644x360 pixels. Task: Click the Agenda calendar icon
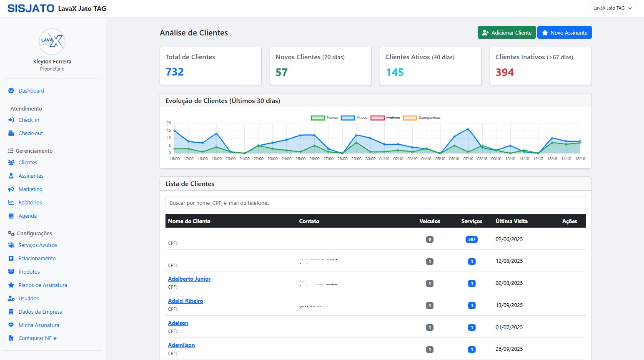11,216
